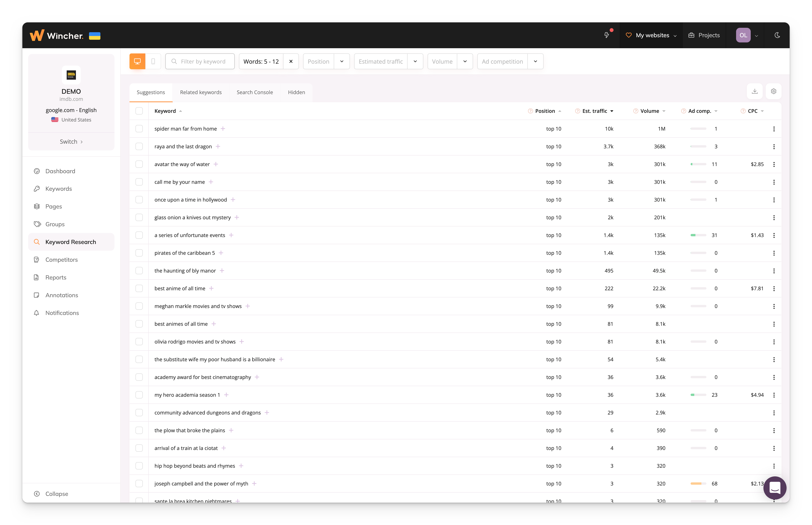Click the lightning notifications icon

[x=607, y=35]
